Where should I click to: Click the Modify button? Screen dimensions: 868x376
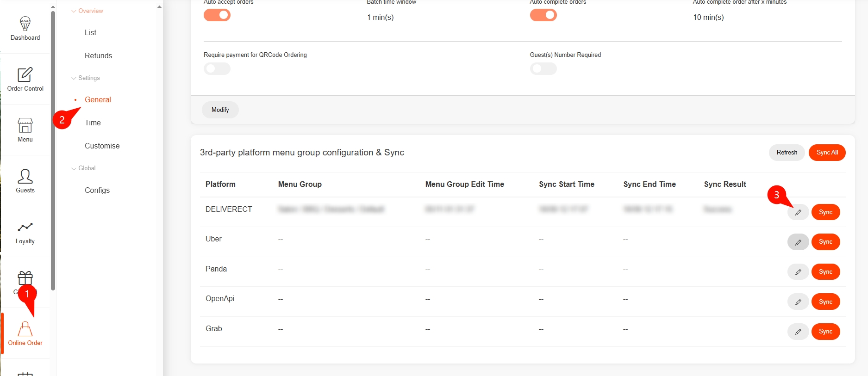pyautogui.click(x=220, y=110)
